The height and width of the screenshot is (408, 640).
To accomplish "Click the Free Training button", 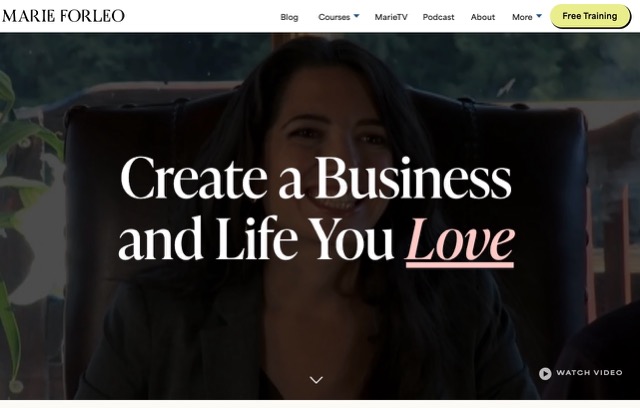I will 590,16.
